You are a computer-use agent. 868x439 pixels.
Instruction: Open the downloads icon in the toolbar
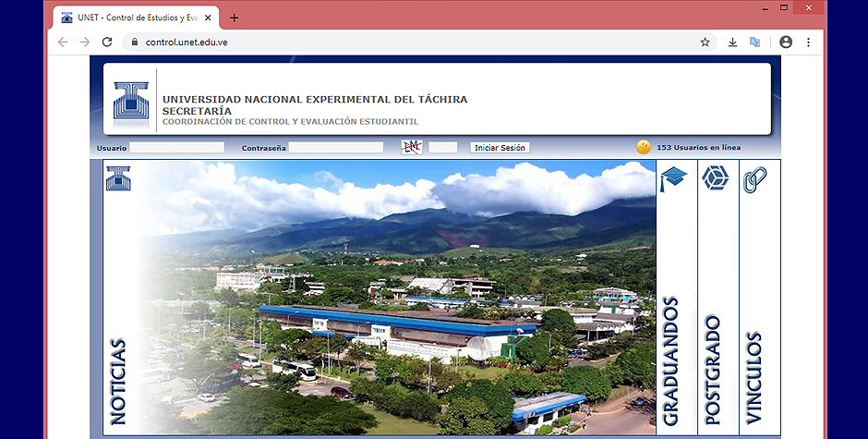(732, 43)
